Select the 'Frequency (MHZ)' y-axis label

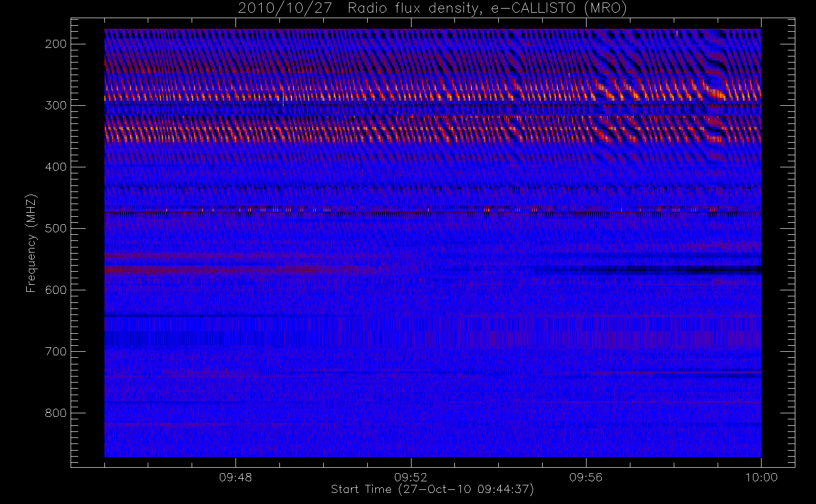click(x=31, y=243)
